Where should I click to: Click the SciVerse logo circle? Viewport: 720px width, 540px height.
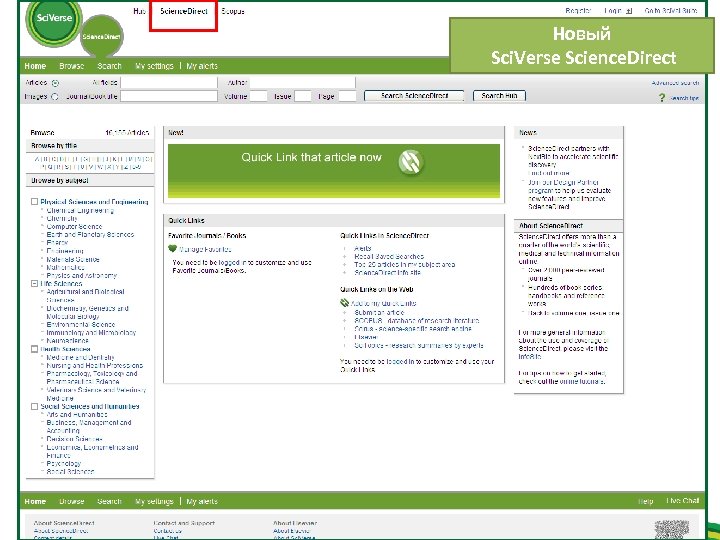pos(54,19)
